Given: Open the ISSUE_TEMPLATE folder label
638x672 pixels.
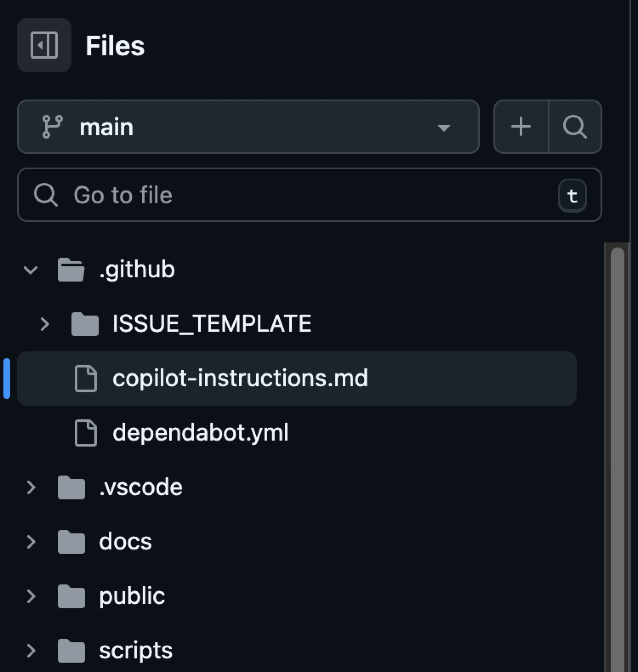Looking at the screenshot, I should coord(212,324).
